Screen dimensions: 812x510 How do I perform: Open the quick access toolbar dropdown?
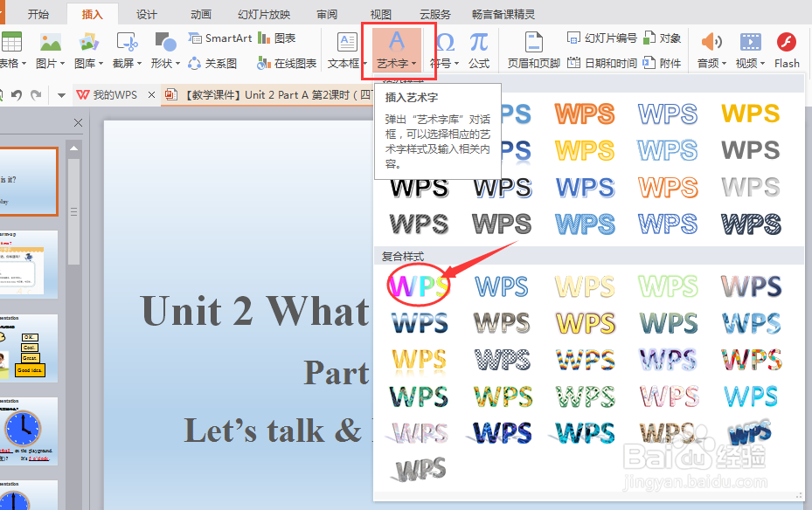[62, 95]
